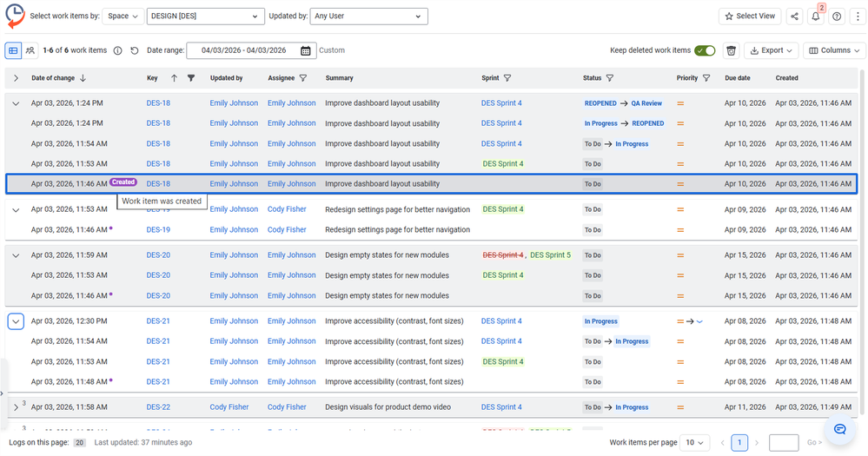
Task: Switch to users grouped view icon
Action: (30, 50)
